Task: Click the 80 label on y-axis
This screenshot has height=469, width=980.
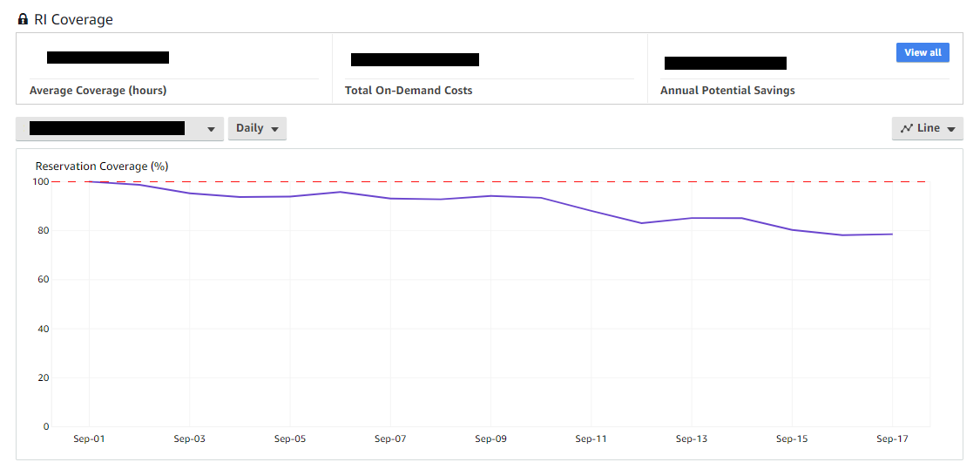Action: click(x=40, y=231)
